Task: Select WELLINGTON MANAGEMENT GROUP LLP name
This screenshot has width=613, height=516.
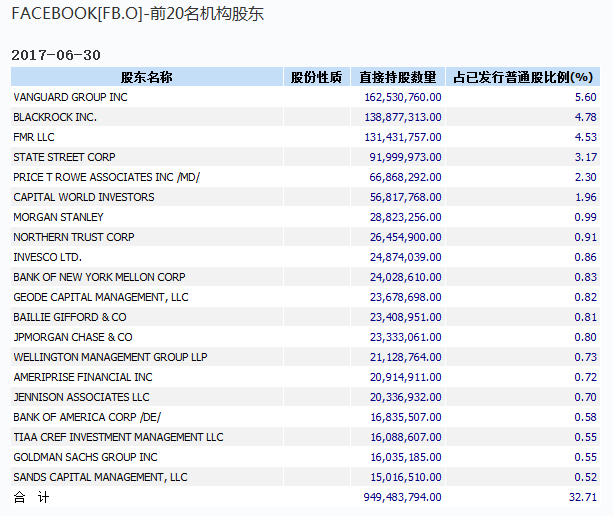Action: click(x=110, y=357)
